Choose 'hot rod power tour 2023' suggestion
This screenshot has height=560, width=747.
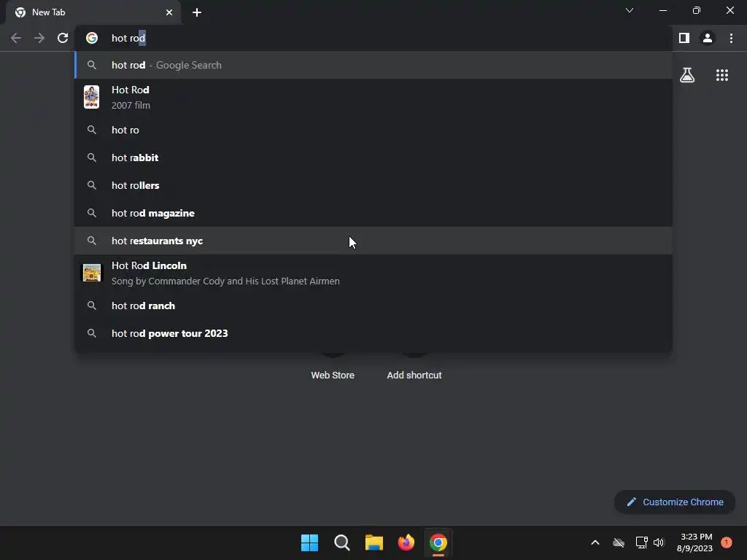pos(373,333)
